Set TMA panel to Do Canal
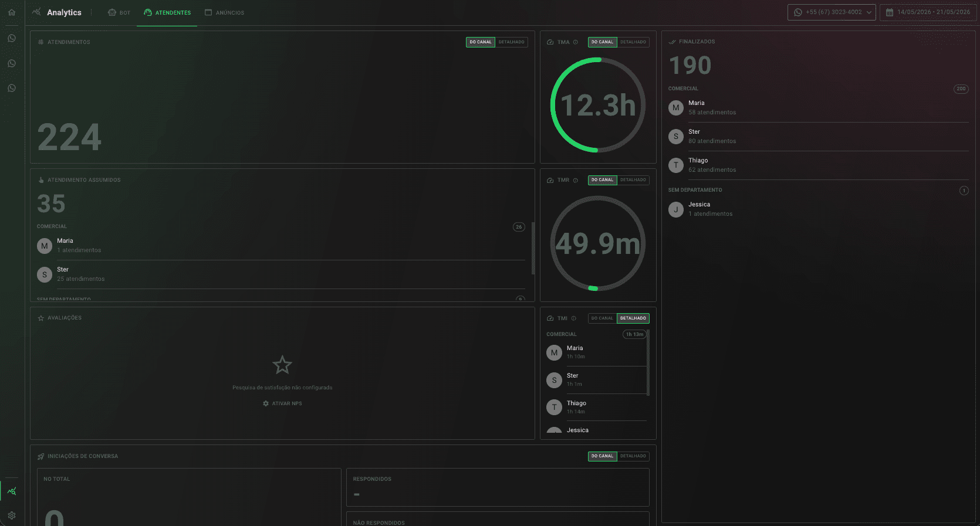Image resolution: width=980 pixels, height=526 pixels. tap(602, 42)
